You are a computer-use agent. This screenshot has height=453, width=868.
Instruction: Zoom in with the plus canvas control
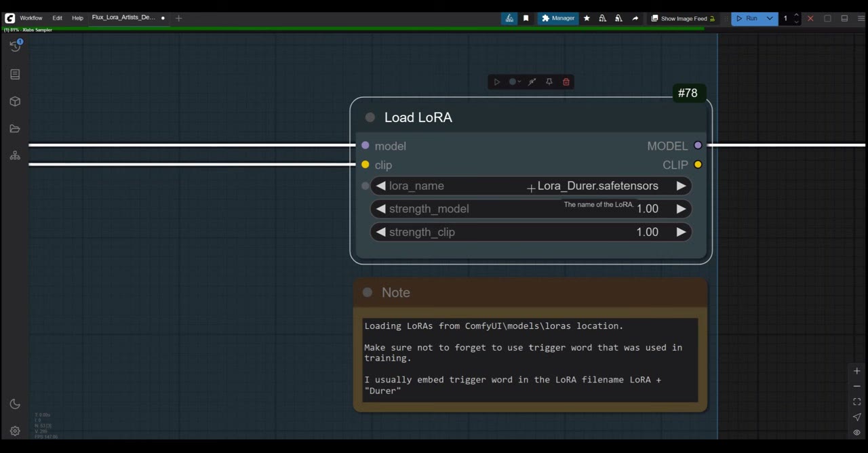pos(856,371)
